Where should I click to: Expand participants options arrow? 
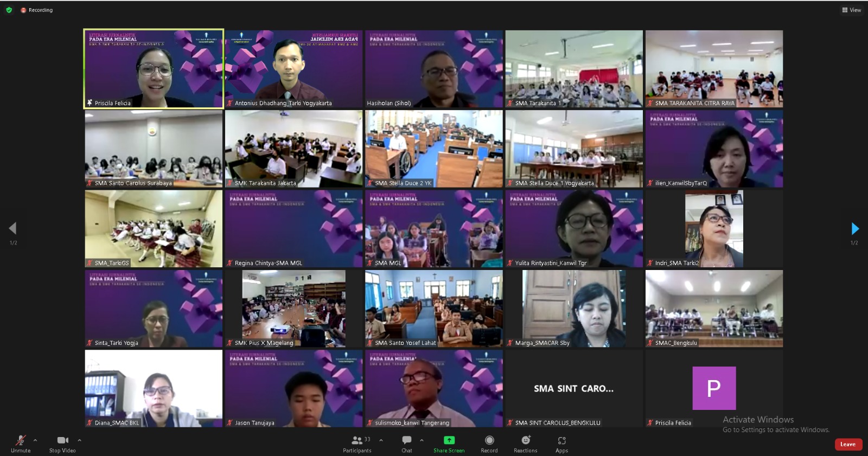(x=381, y=440)
